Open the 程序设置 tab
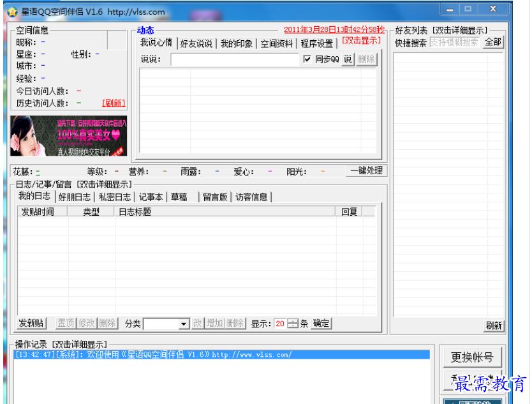The height and width of the screenshot is (404, 532). (316, 44)
